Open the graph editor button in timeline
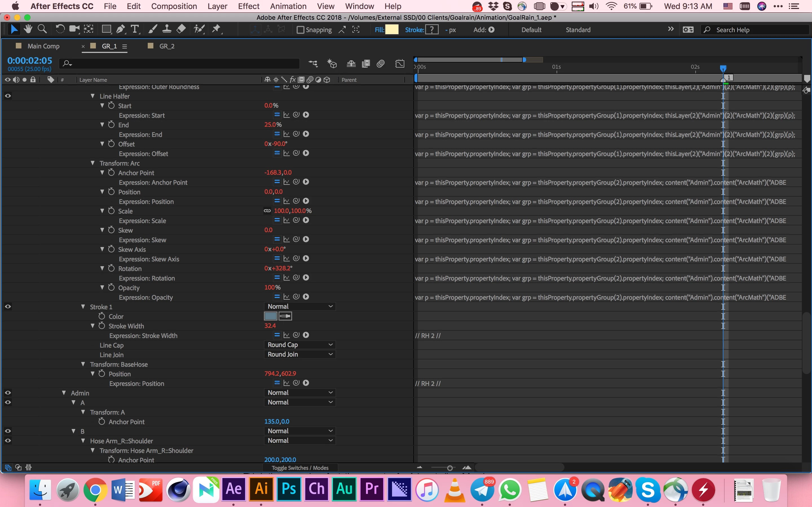 400,64
